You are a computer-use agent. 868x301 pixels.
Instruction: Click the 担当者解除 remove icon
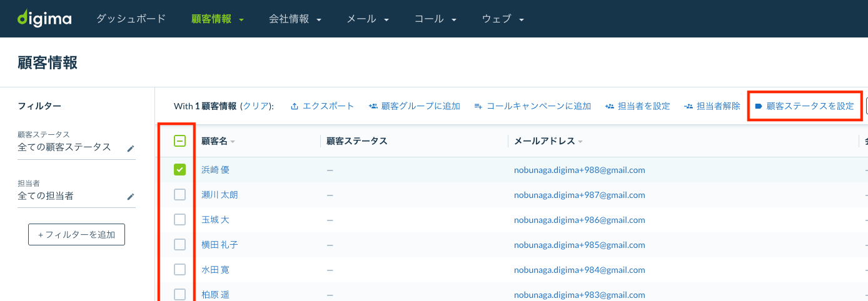pyautogui.click(x=689, y=106)
